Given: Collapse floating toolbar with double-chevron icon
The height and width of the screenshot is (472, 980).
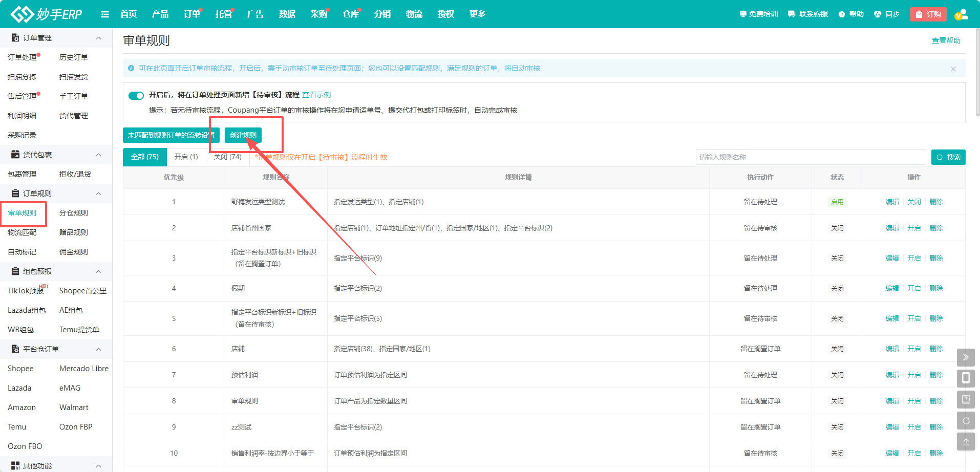Looking at the screenshot, I should click(966, 357).
